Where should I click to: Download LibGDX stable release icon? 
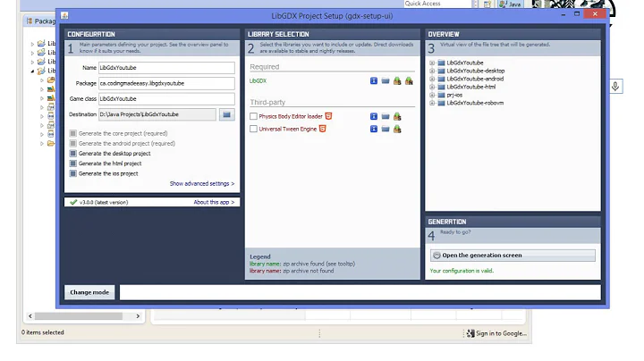(x=397, y=80)
